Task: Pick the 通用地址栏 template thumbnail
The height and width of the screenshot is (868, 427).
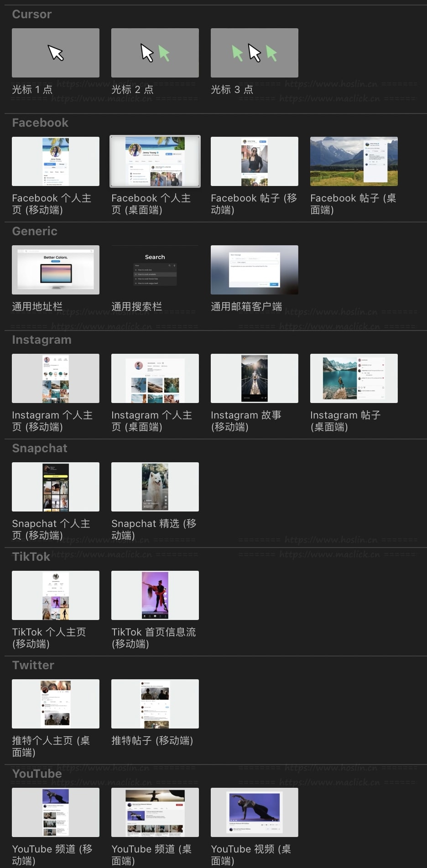Action: (56, 270)
